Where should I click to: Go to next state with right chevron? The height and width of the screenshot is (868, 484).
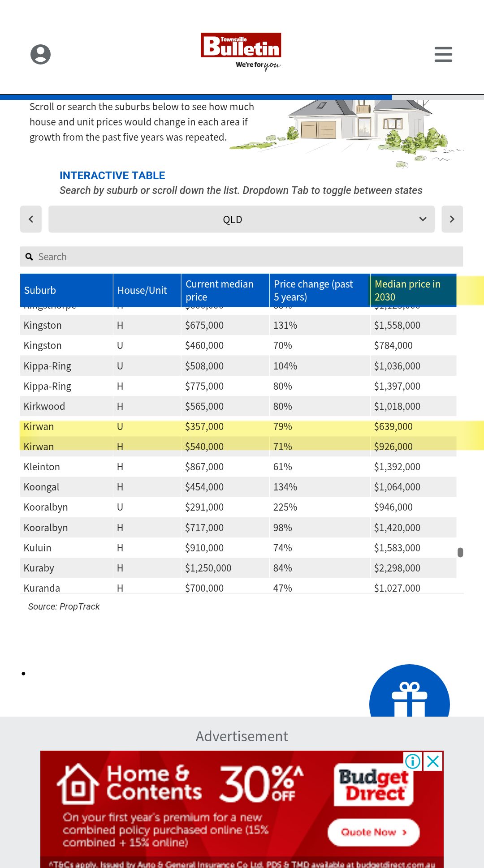[452, 219]
